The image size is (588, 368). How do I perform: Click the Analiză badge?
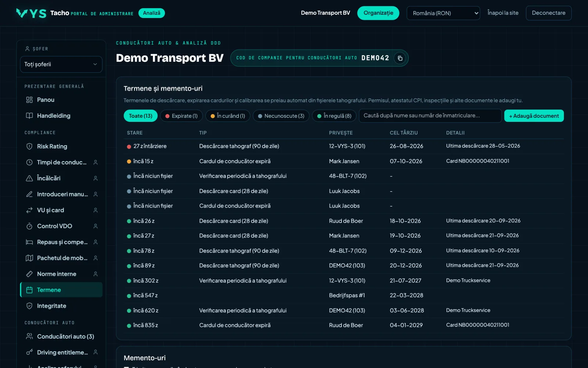[x=151, y=13]
